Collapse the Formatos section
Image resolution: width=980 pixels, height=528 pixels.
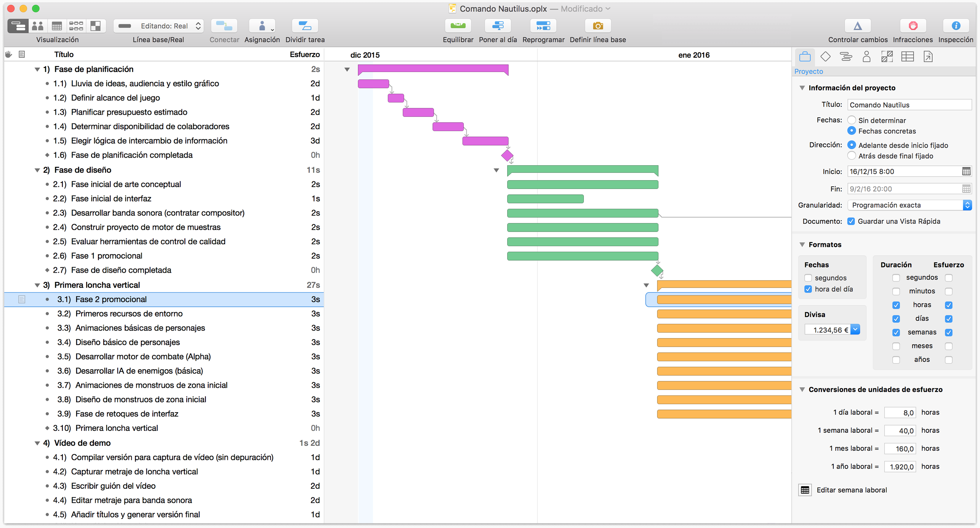(802, 245)
